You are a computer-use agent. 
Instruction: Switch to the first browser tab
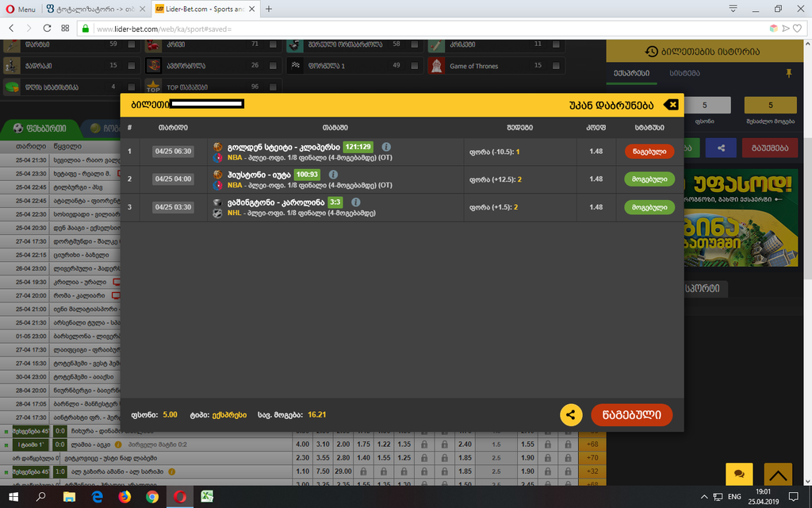pos(96,9)
